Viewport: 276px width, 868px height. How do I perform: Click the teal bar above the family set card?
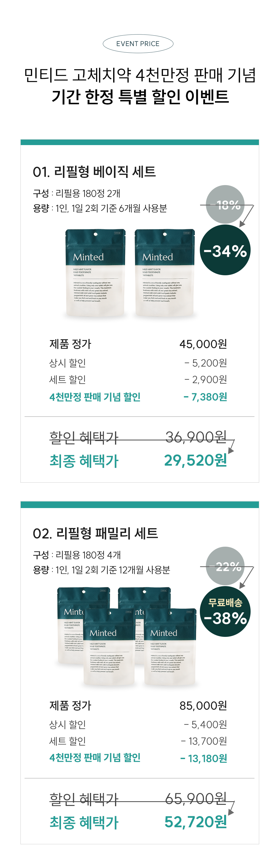tap(139, 504)
